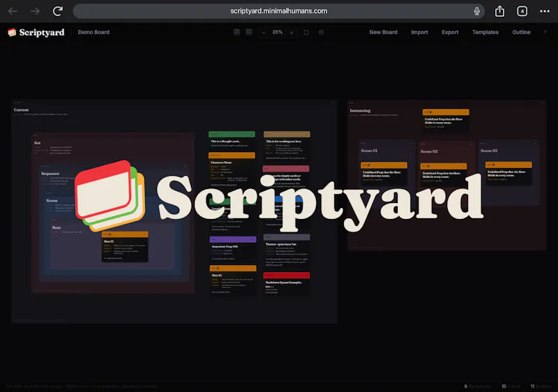This screenshot has width=558, height=392.
Task: Toggle light theme with the sun icon
Action: (x=321, y=32)
